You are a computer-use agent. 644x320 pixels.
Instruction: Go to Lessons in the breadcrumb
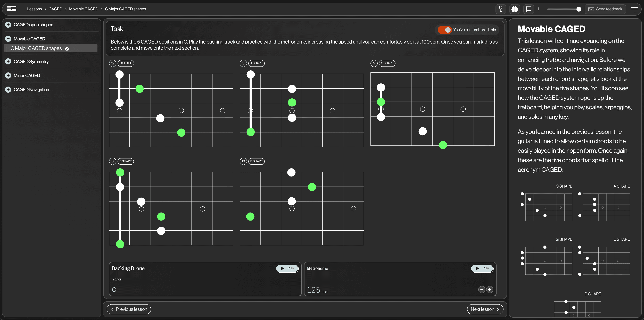(x=35, y=9)
